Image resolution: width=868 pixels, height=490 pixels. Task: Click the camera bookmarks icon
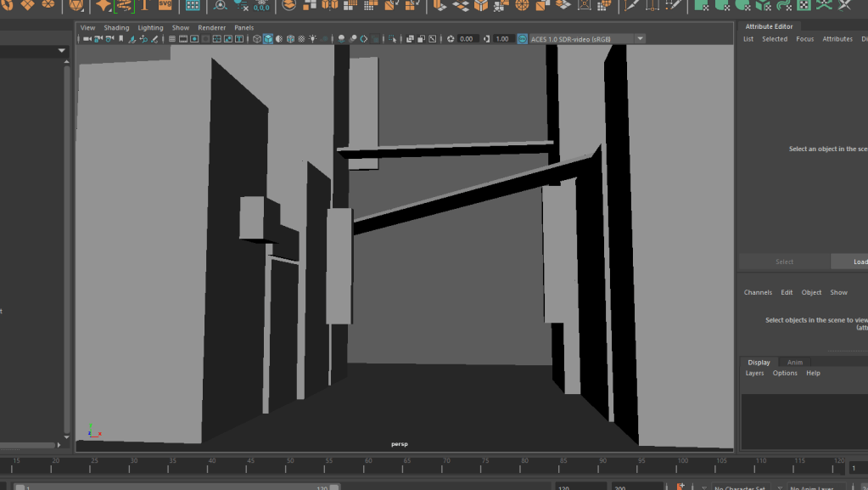click(x=120, y=39)
